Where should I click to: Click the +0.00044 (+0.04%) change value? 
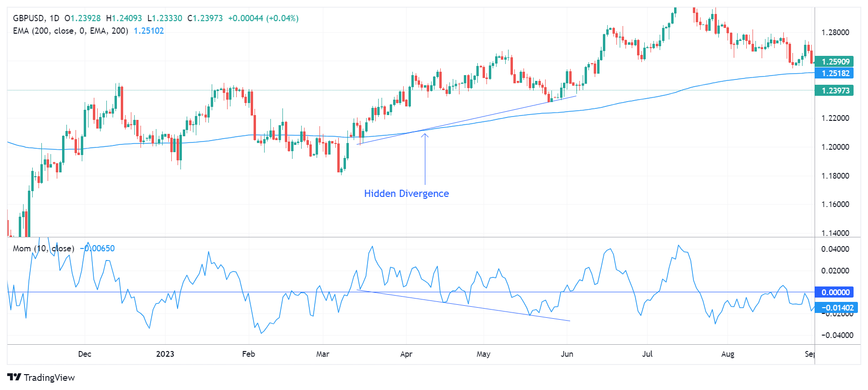pos(263,18)
